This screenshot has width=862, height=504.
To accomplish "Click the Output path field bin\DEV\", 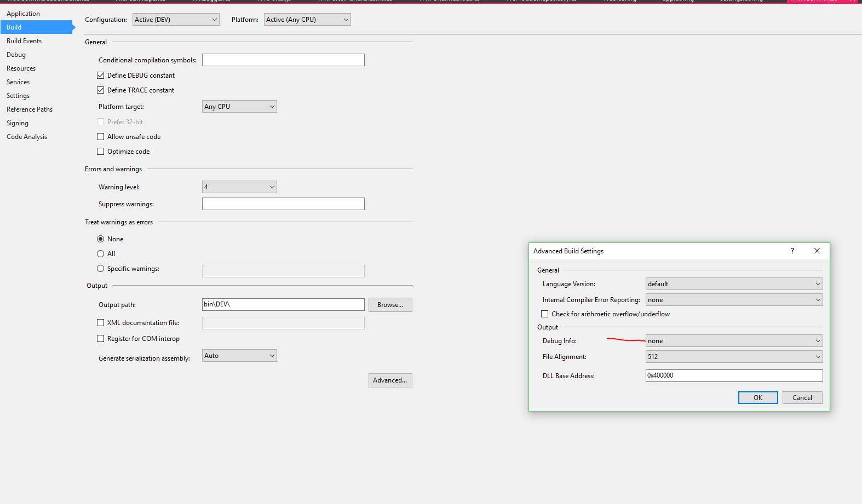I will (x=283, y=304).
